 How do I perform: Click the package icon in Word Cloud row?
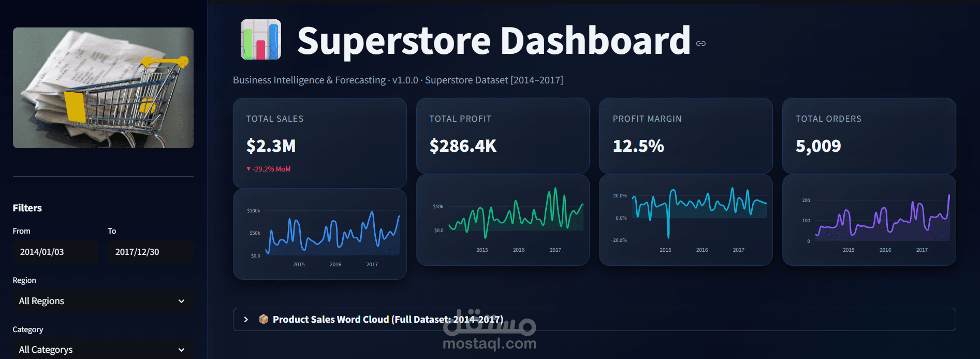(264, 319)
